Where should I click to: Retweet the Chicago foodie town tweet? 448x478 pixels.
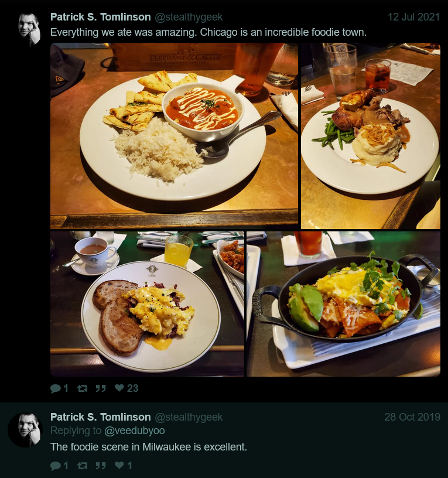(x=83, y=388)
